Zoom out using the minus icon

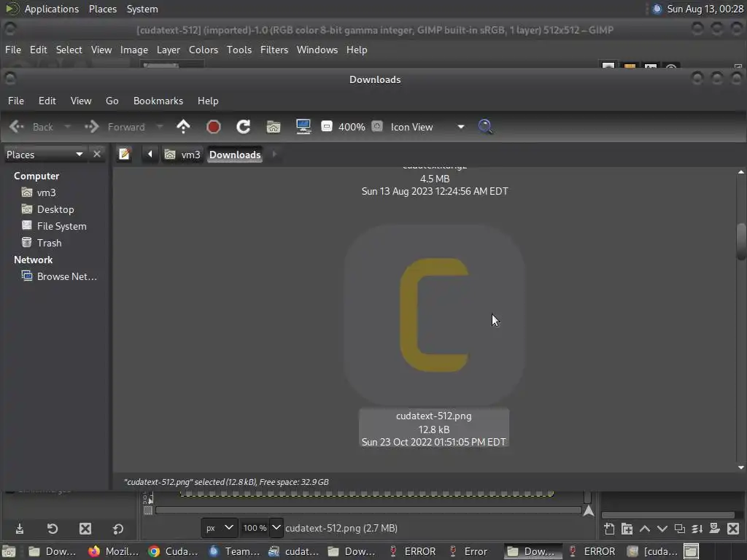coord(326,127)
